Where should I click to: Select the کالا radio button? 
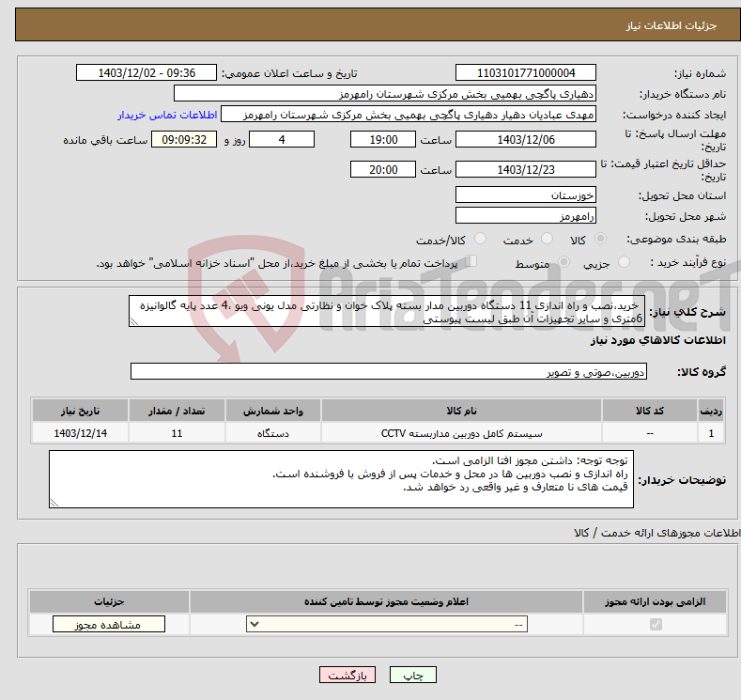point(600,239)
